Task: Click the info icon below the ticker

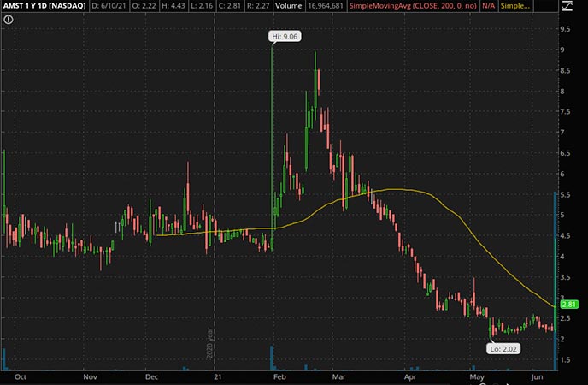Action: click(x=8, y=20)
